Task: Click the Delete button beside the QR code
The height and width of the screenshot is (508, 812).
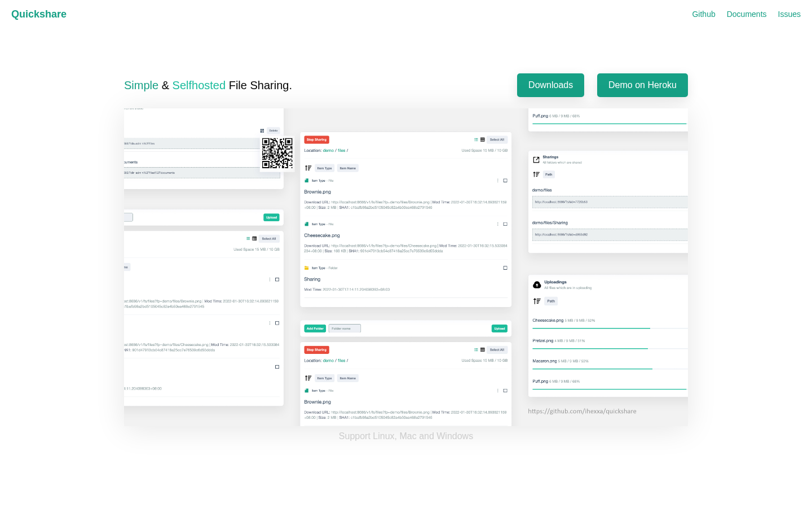Action: click(273, 130)
